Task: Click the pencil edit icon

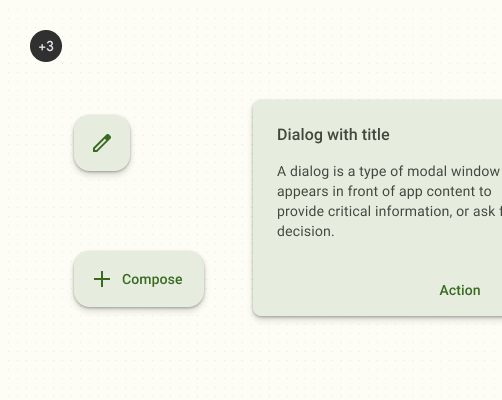Action: [x=102, y=143]
